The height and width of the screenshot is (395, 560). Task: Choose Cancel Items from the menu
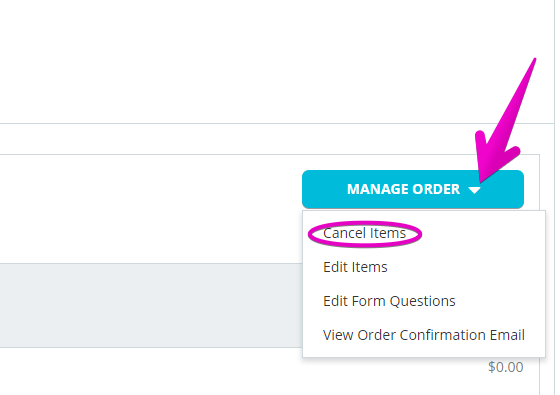click(x=364, y=234)
